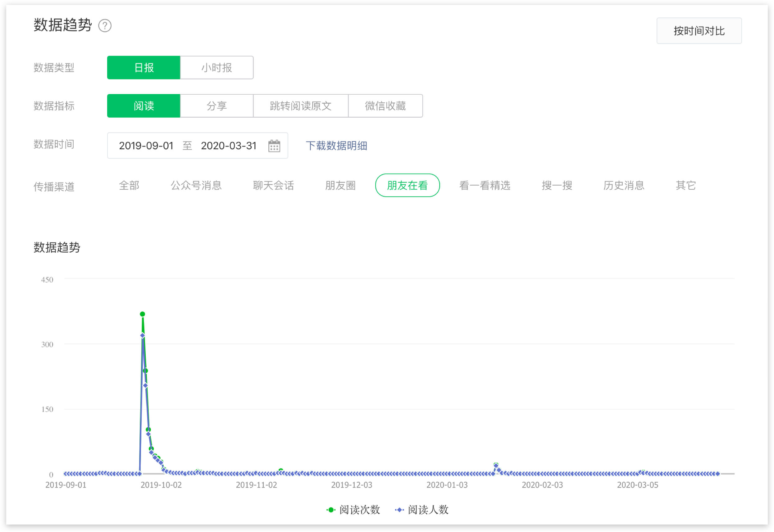Click the 下载数据明细 download link
Viewport: 774px width, 532px height.
click(336, 146)
